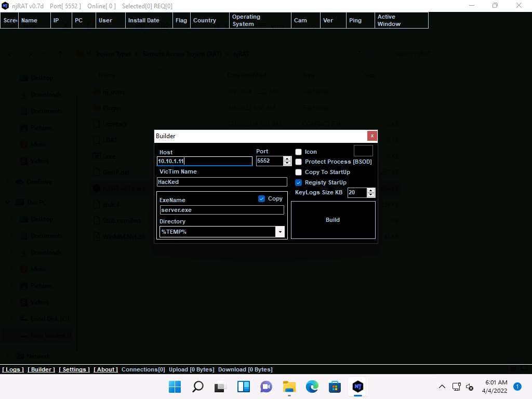The height and width of the screenshot is (399, 532).
Task: Expand the Directory %TEMP% dropdown
Action: [x=281, y=232]
